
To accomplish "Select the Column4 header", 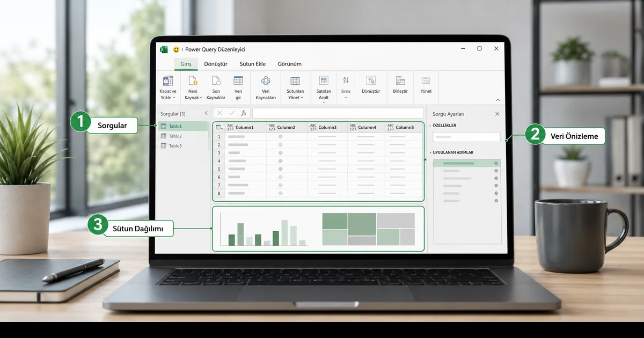I will [x=367, y=128].
